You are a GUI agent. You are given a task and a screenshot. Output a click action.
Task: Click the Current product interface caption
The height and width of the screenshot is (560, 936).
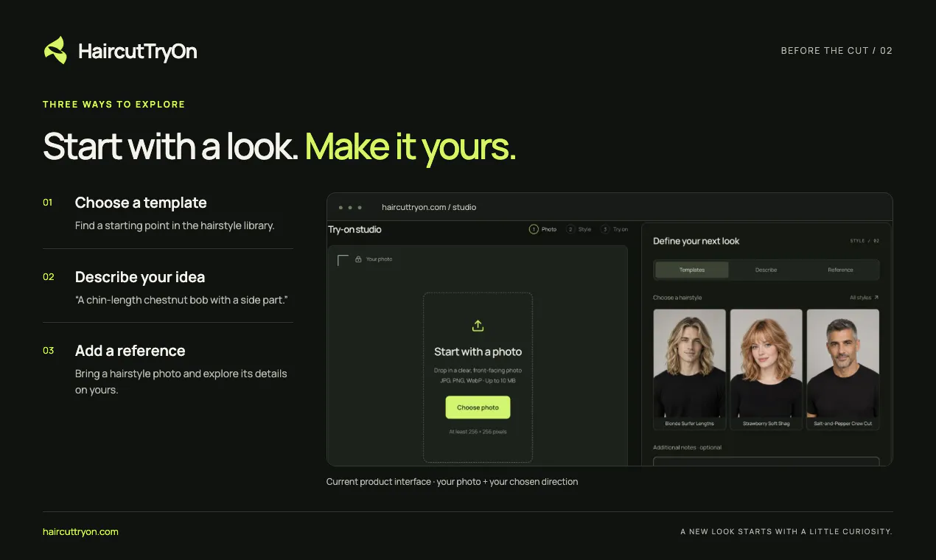point(452,481)
